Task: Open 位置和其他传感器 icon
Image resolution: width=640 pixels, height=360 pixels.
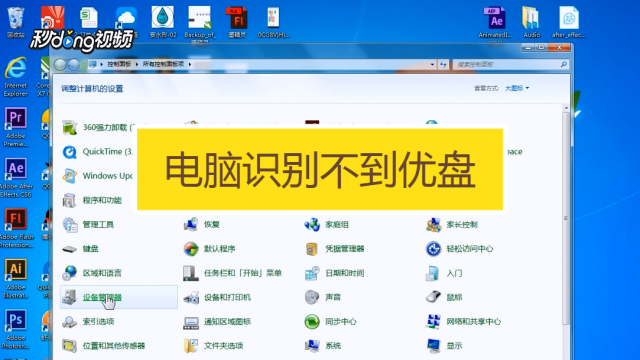Action: (x=69, y=346)
